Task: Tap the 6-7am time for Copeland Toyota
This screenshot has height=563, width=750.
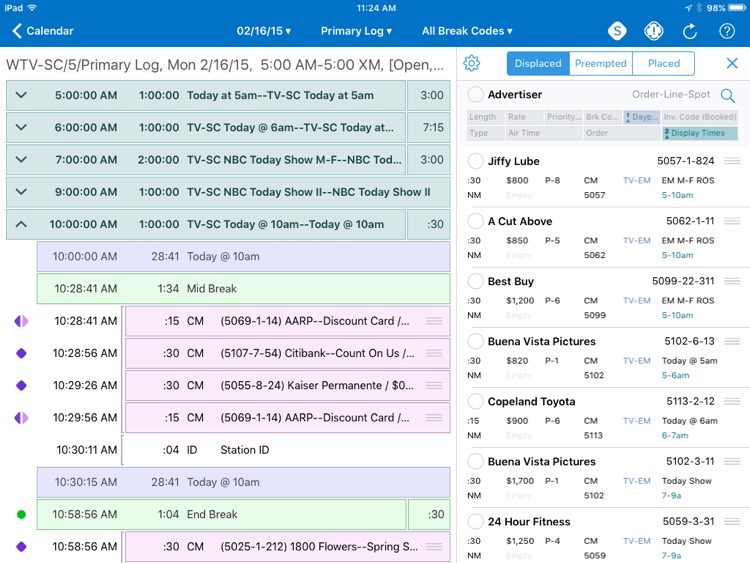Action: (x=675, y=435)
